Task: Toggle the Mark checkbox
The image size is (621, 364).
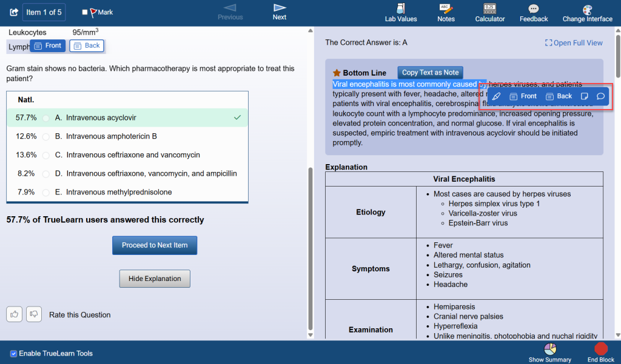Action: [85, 12]
